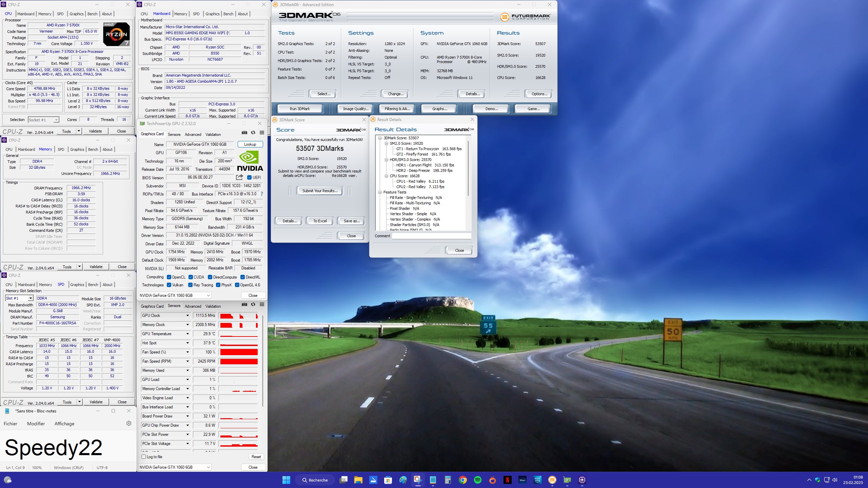Toggle the DirectCompute checkbox
The width and height of the screenshot is (868, 488).
tap(210, 277)
